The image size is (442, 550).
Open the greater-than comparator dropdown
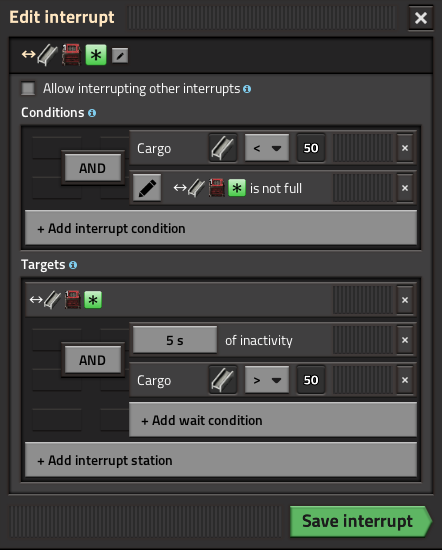(x=267, y=380)
